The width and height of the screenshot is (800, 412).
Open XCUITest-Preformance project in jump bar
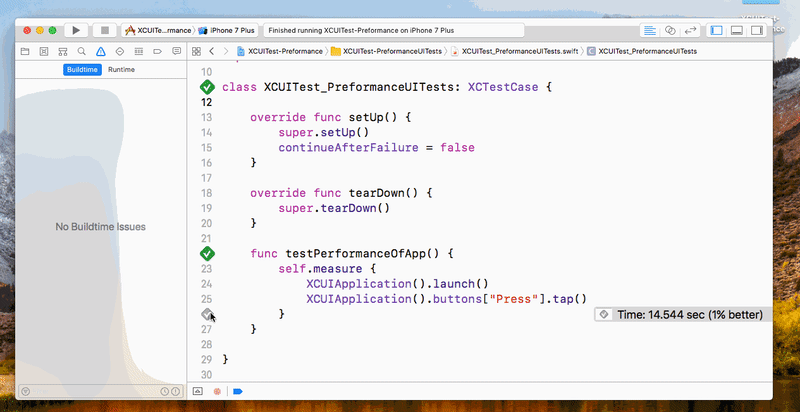[280, 51]
